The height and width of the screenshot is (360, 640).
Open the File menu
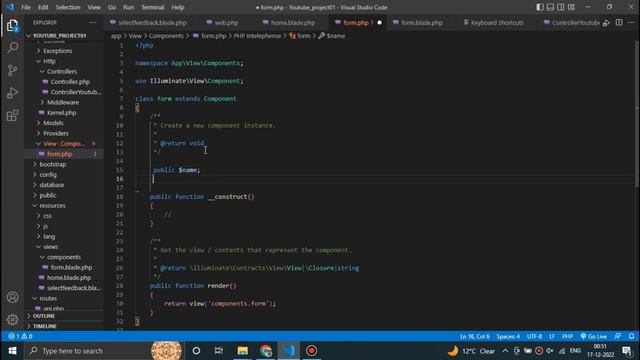pyautogui.click(x=26, y=7)
